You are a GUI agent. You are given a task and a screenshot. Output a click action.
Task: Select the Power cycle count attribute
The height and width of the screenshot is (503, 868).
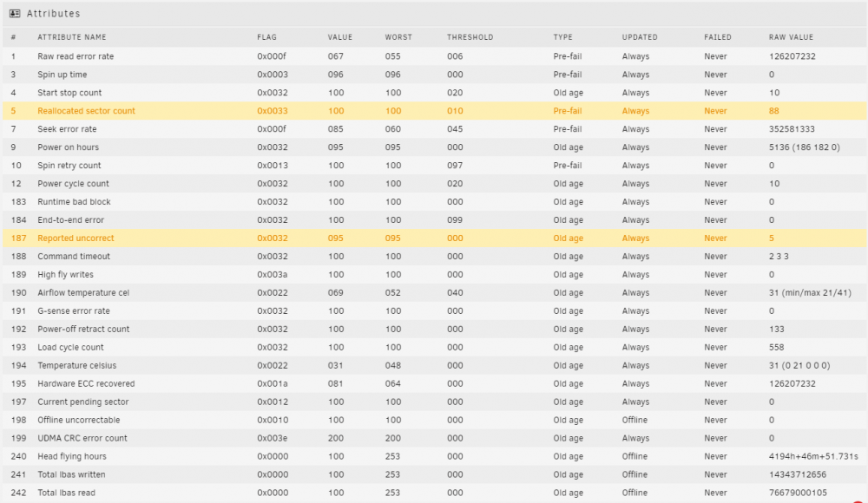point(73,184)
